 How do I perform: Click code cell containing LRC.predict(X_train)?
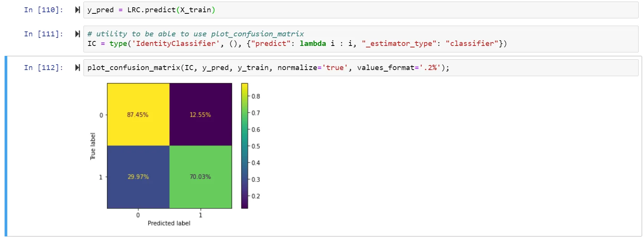pyautogui.click(x=361, y=10)
